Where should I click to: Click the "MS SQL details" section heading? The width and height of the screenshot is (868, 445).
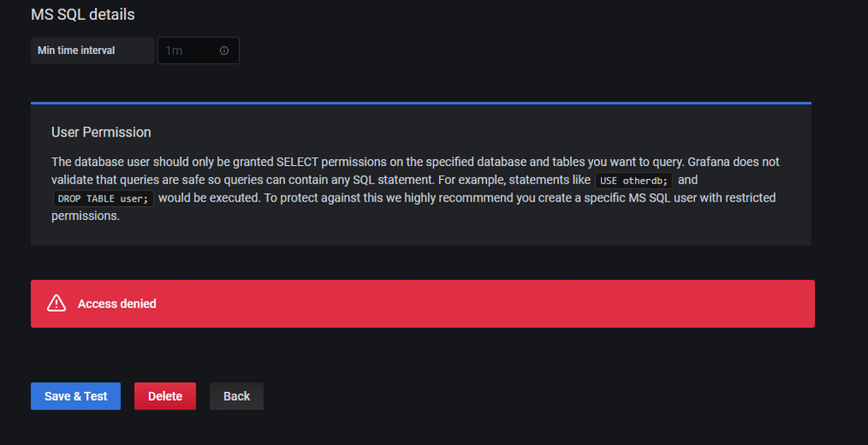click(83, 15)
